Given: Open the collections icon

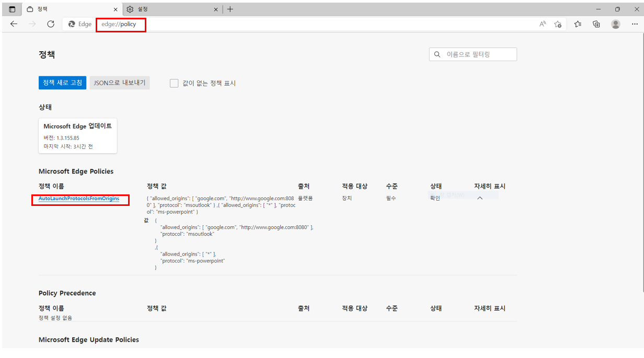Looking at the screenshot, I should click(596, 24).
